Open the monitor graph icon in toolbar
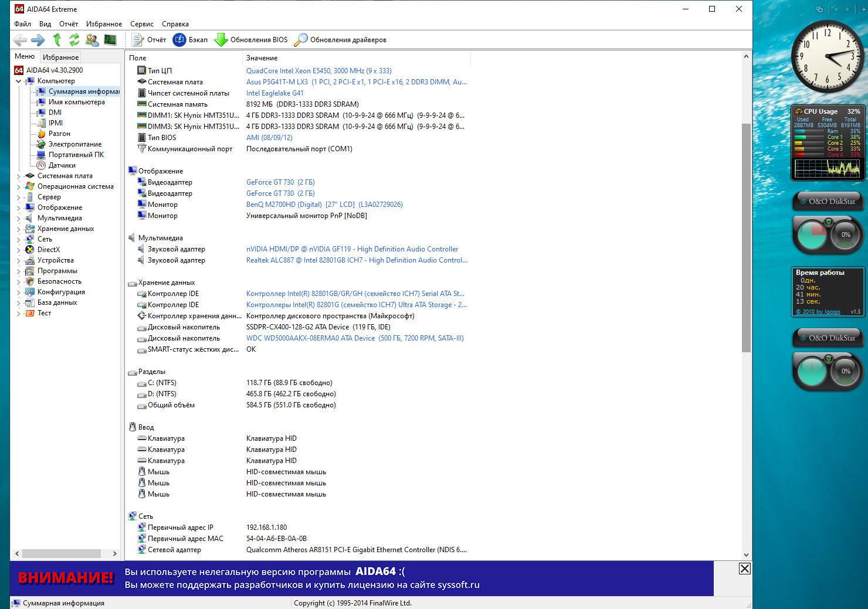 pos(110,40)
